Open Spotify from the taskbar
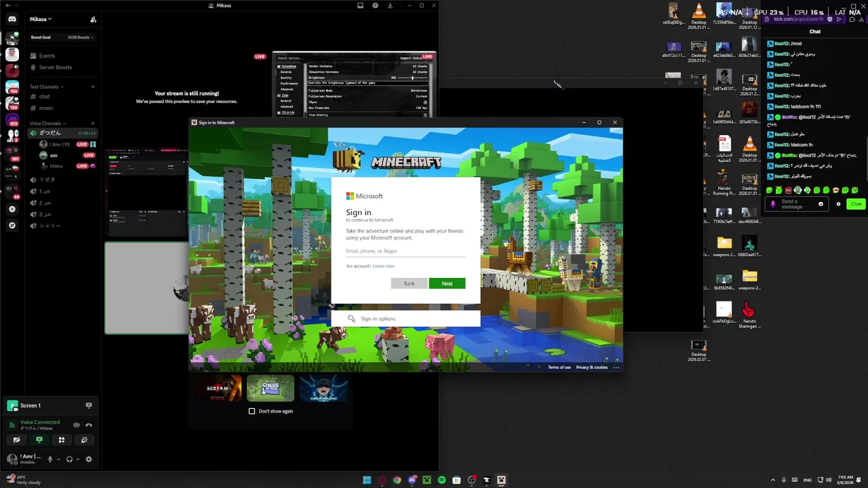This screenshot has height=488, width=868. (x=441, y=480)
